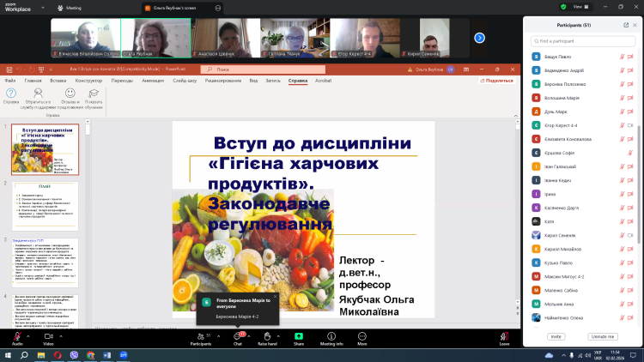The height and width of the screenshot is (362, 644).
Task: Open the Chat with unread badge
Action: click(238, 339)
